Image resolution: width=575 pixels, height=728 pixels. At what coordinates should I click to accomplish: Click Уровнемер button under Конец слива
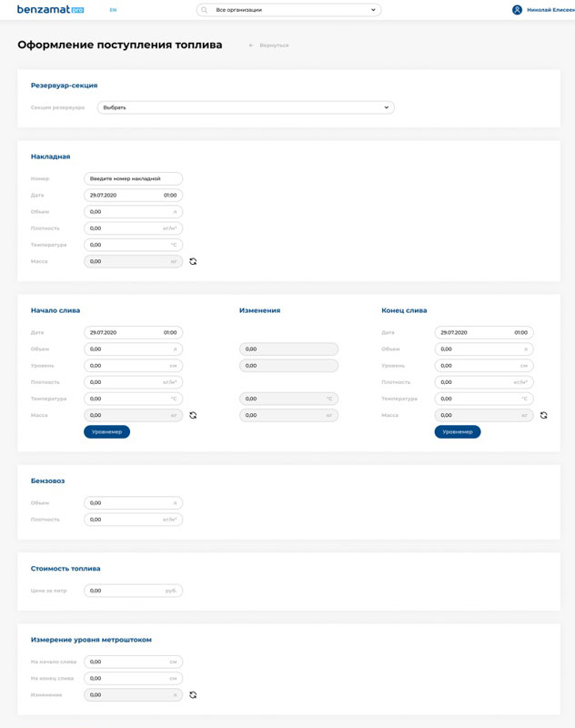point(458,431)
